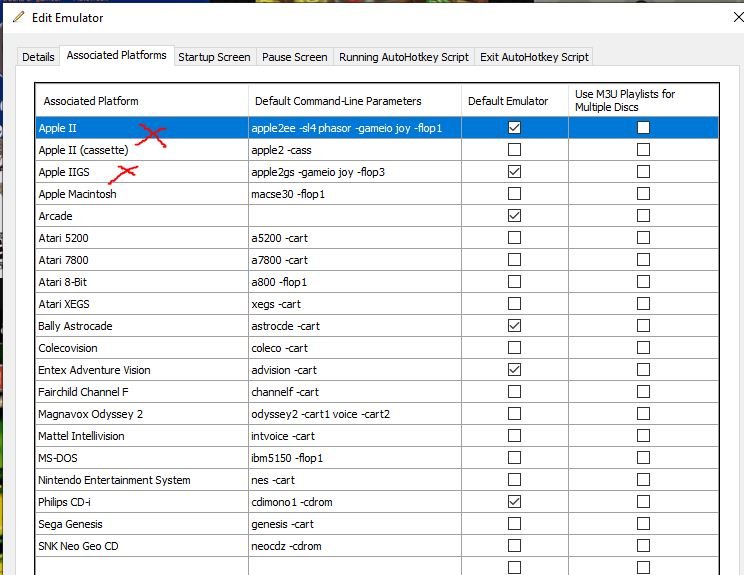The width and height of the screenshot is (744, 575).
Task: Click the 'channelf -cart' parameters cell
Action: (354, 392)
